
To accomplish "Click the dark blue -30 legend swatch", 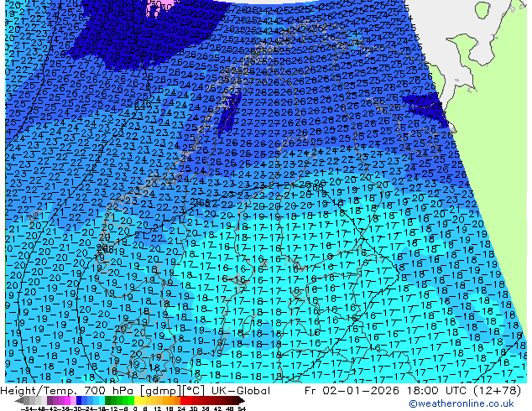I will tap(79, 400).
